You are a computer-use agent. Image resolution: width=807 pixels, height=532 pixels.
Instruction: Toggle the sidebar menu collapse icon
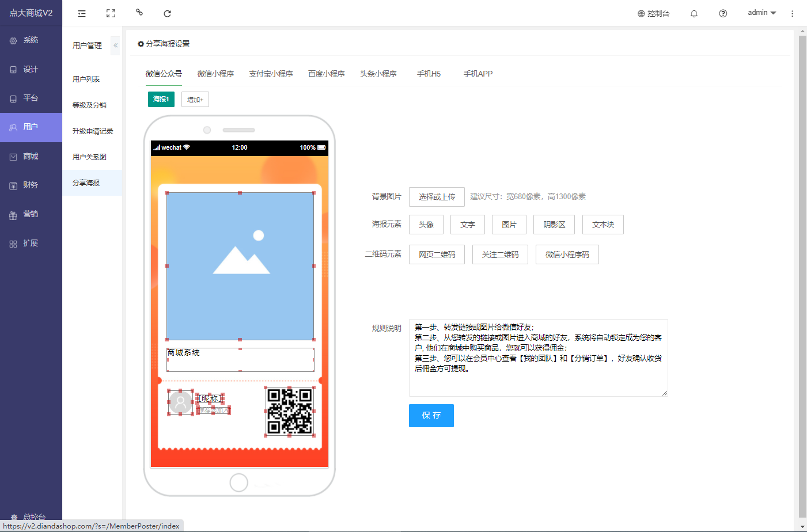pos(82,13)
